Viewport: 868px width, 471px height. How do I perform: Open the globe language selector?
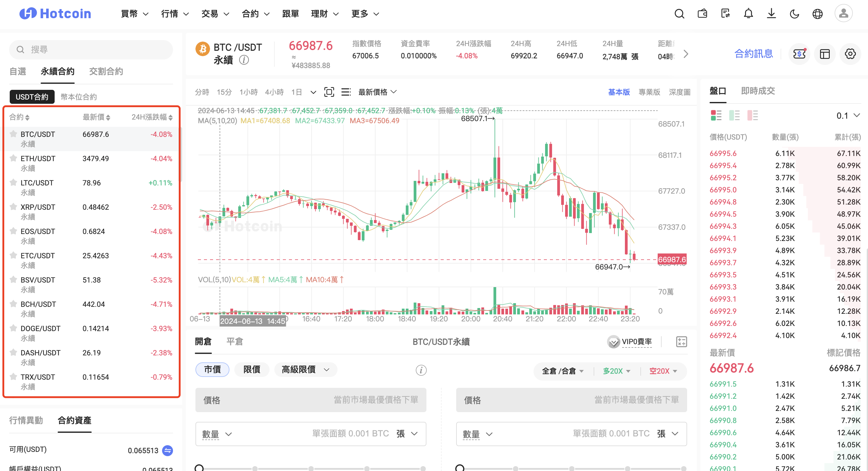(817, 14)
